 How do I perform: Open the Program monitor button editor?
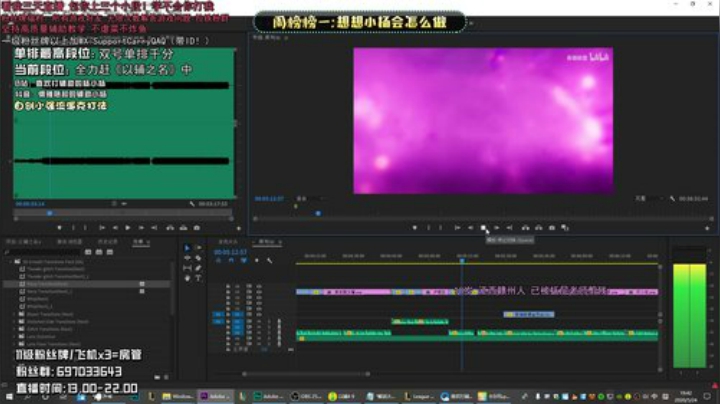point(707,228)
